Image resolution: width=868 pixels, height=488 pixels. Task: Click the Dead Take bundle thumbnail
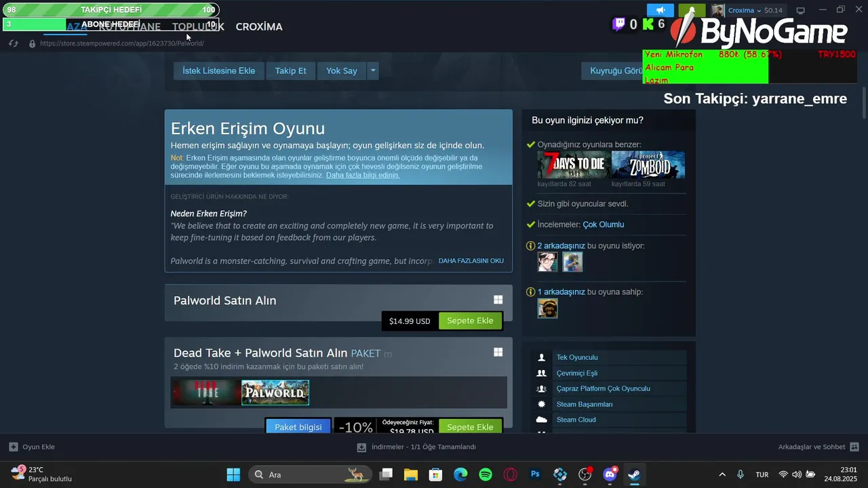coord(205,392)
